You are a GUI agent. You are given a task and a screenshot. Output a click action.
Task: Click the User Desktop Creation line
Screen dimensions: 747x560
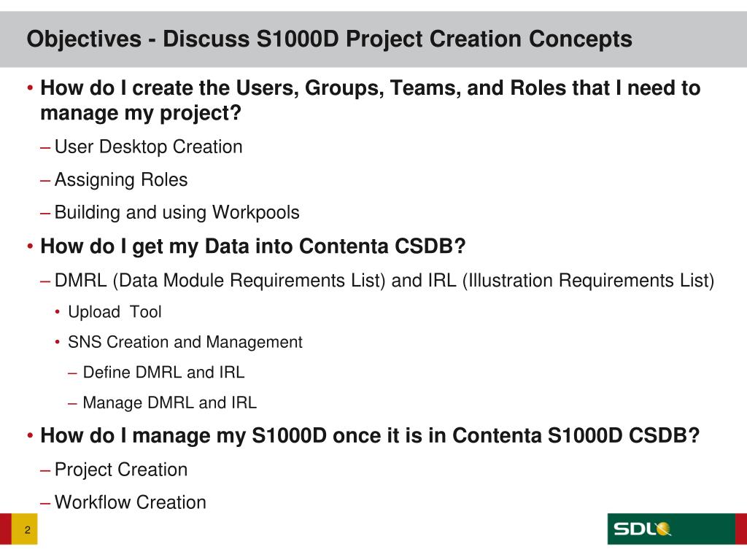148,147
